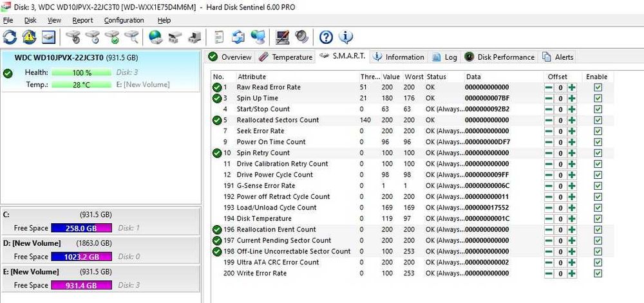Select the WDC WD10JPVX-22JC3T0 disk entry
The image size is (644, 303).
point(101,71)
